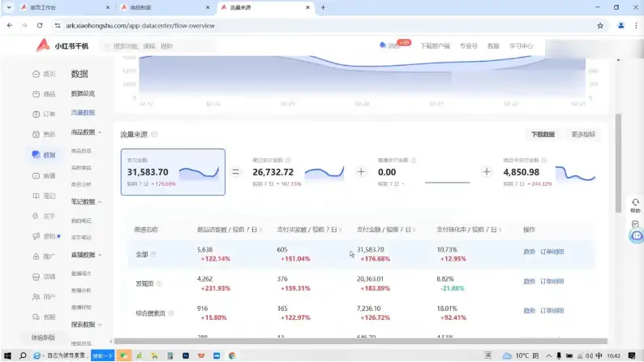Click info icon beside 流量来源 heading
Viewport: 644px width, 362px height.
pyautogui.click(x=154, y=135)
